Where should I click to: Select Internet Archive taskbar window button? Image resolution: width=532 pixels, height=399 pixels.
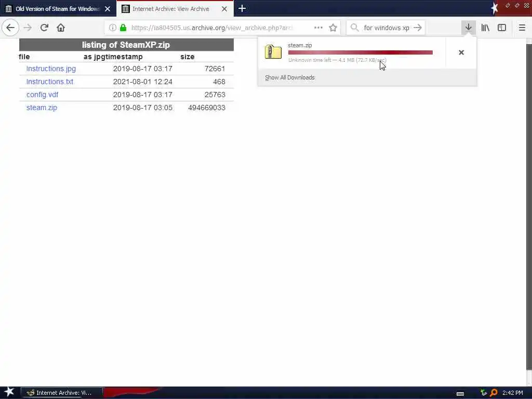coord(62,393)
